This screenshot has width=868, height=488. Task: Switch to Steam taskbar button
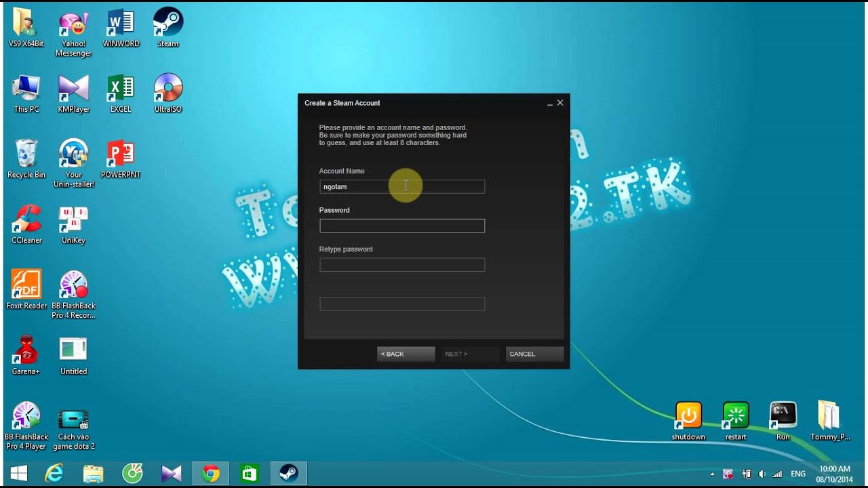pos(289,473)
